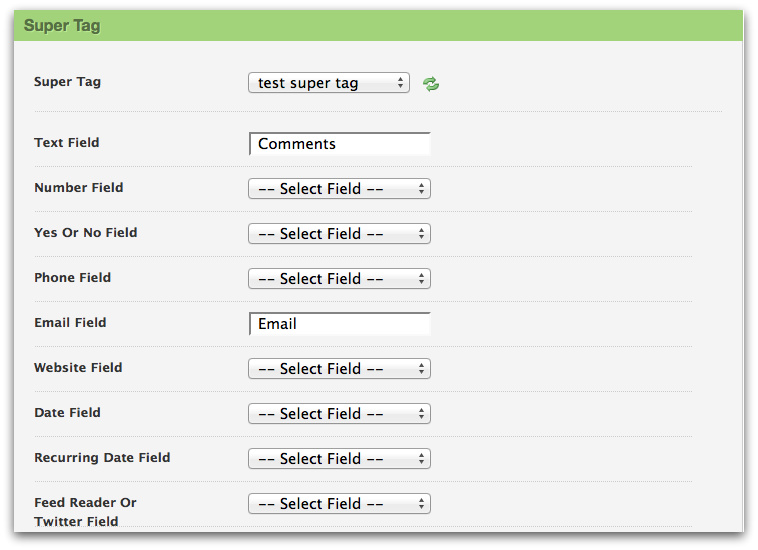Image resolution: width=758 pixels, height=550 pixels.
Task: Click the Comments text input box
Action: pyautogui.click(x=340, y=144)
